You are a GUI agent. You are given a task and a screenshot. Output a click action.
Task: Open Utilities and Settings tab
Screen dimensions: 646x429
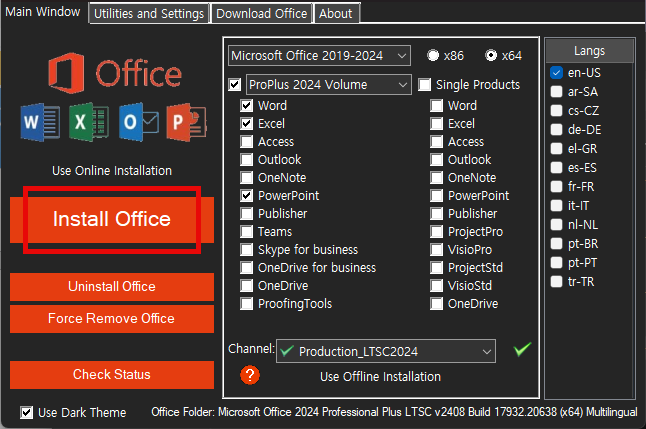click(x=149, y=14)
